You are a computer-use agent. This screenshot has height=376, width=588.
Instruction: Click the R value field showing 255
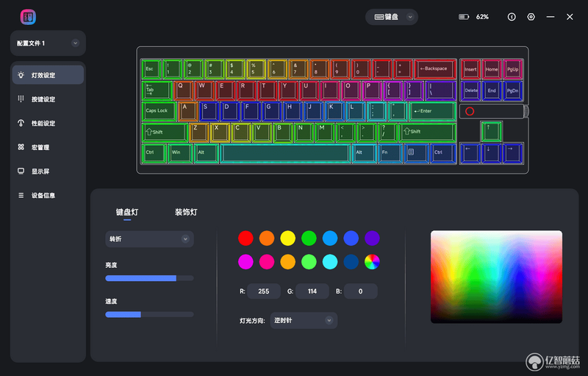point(264,291)
